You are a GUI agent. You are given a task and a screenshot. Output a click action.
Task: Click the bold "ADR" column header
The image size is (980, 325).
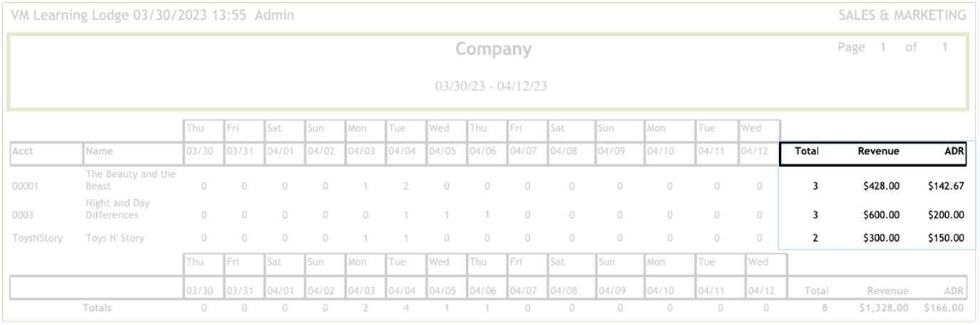coord(954,151)
